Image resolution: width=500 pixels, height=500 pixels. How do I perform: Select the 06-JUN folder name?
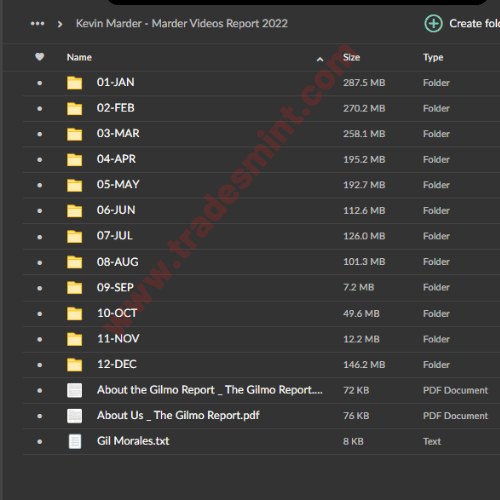[x=116, y=210]
